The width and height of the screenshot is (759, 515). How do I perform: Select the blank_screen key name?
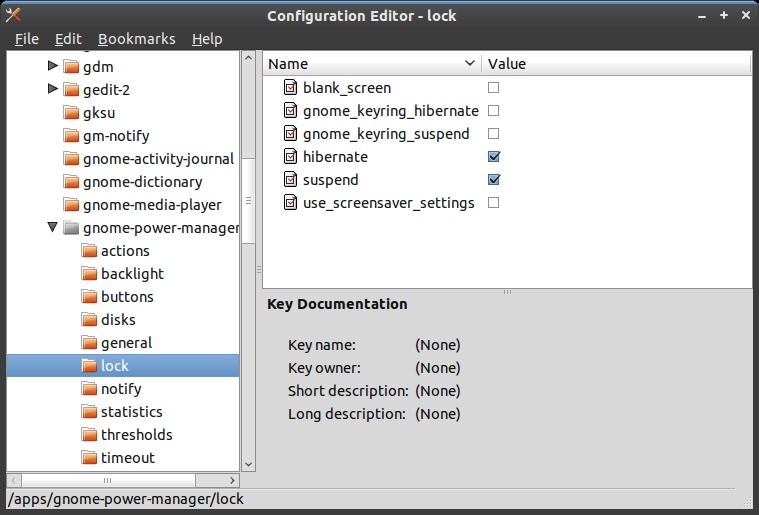(347, 88)
